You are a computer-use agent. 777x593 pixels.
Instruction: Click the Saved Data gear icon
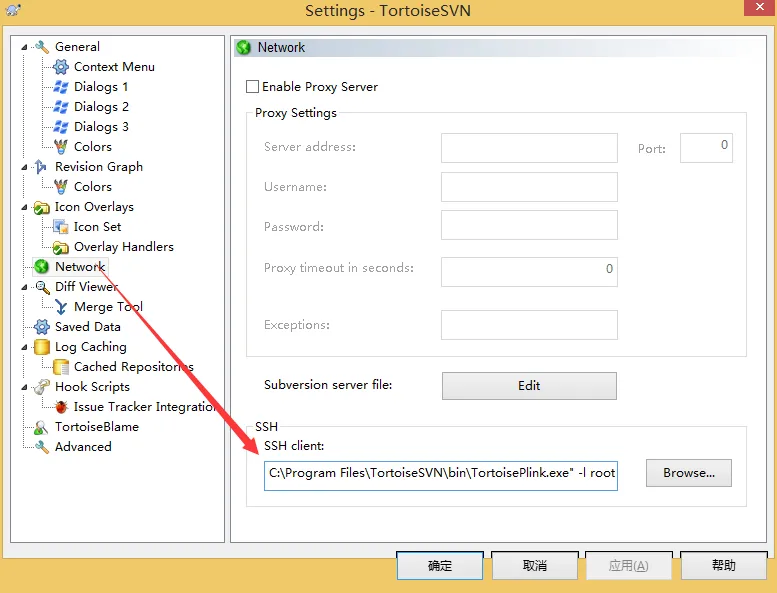[x=42, y=327]
